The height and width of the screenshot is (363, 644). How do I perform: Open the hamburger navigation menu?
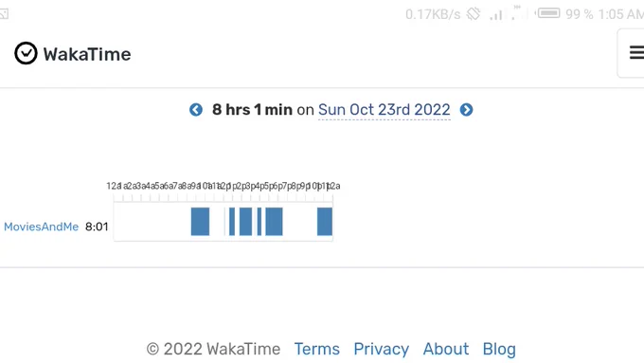pos(635,53)
